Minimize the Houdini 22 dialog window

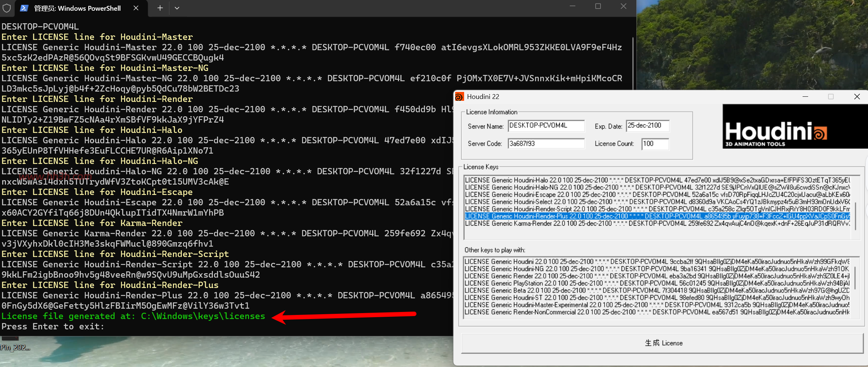[806, 97]
